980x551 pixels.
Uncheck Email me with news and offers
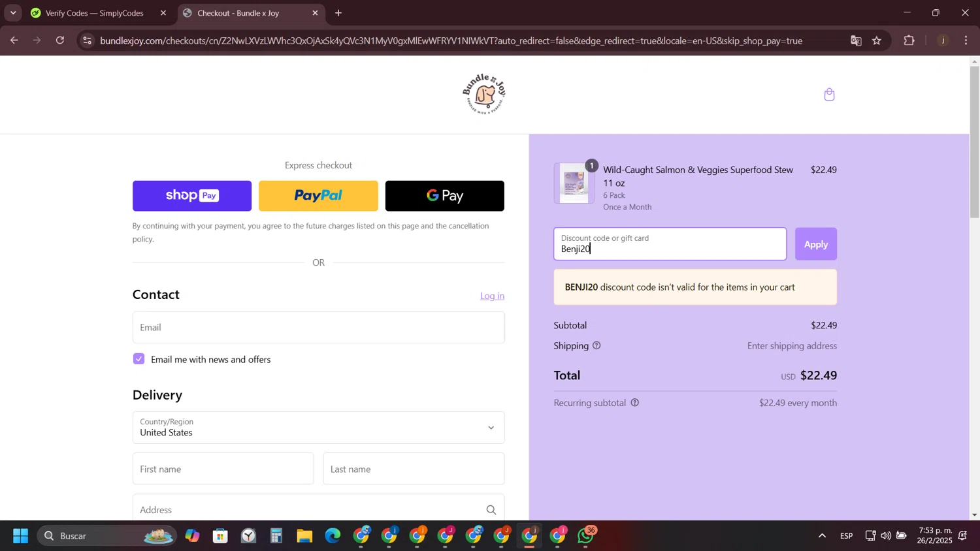coord(139,359)
